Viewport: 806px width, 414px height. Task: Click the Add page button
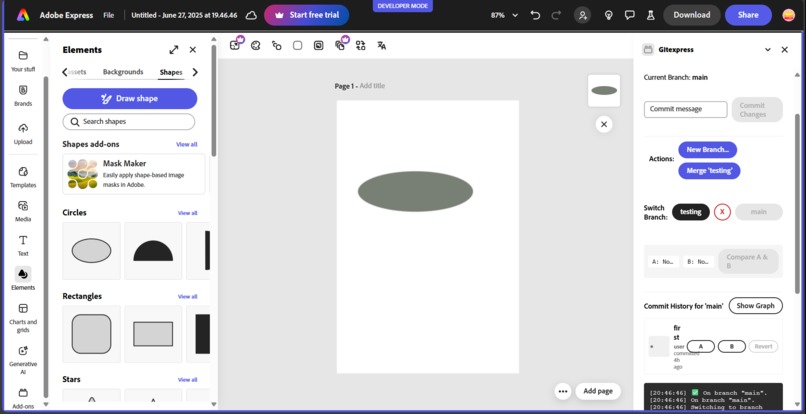(x=598, y=391)
